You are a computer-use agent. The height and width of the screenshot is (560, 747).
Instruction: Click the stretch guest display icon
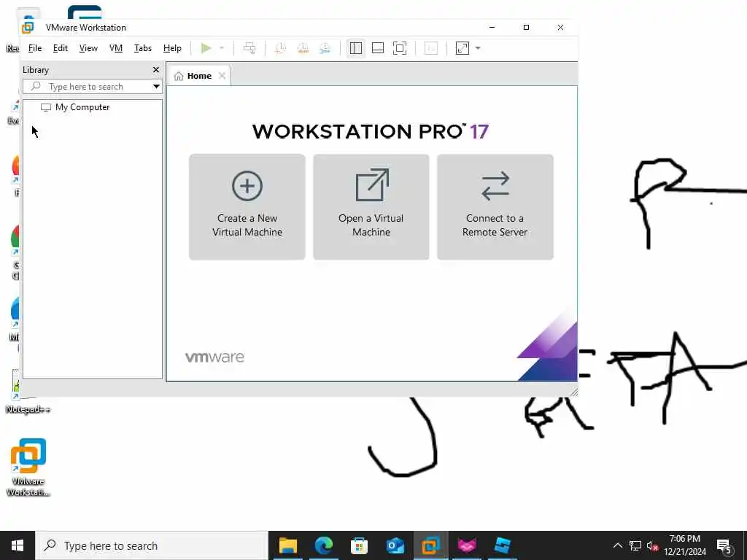click(462, 48)
